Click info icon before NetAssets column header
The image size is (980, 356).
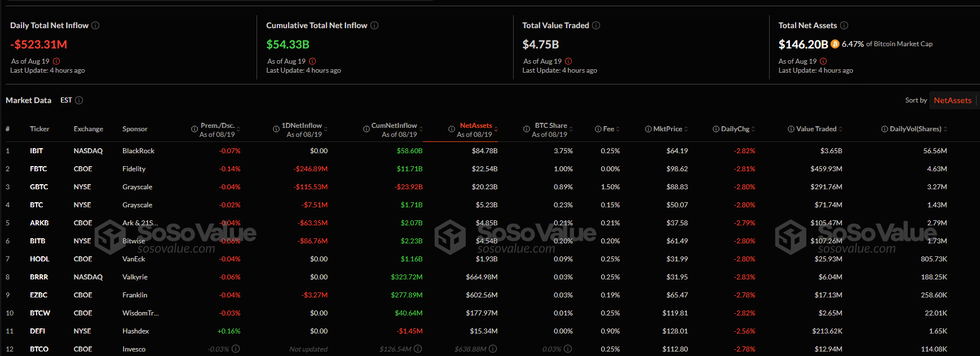pyautogui.click(x=452, y=129)
